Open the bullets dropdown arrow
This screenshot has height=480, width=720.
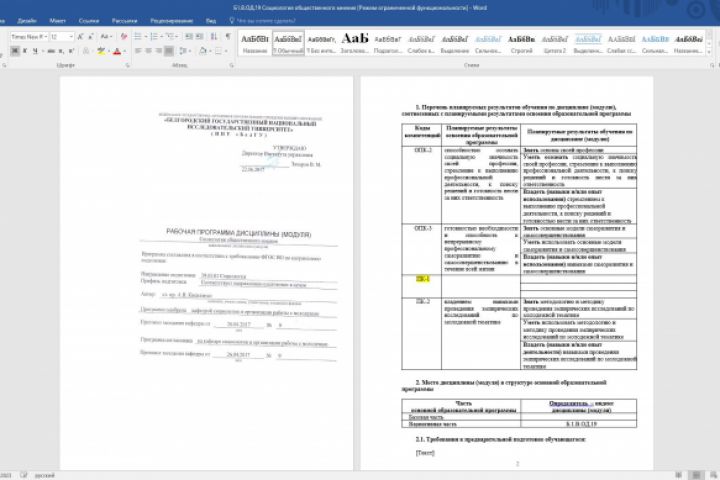tap(145, 36)
